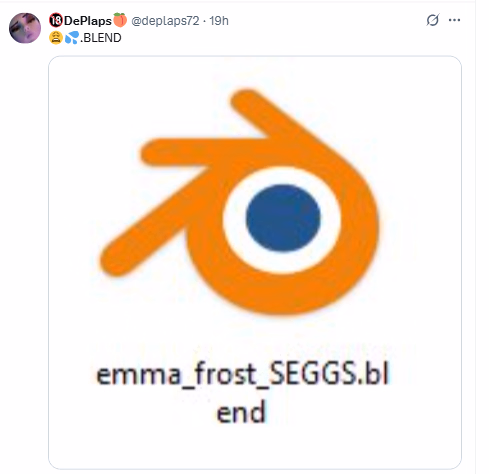Open the @deplaps72 handle link
The height and width of the screenshot is (474, 489).
165,21
